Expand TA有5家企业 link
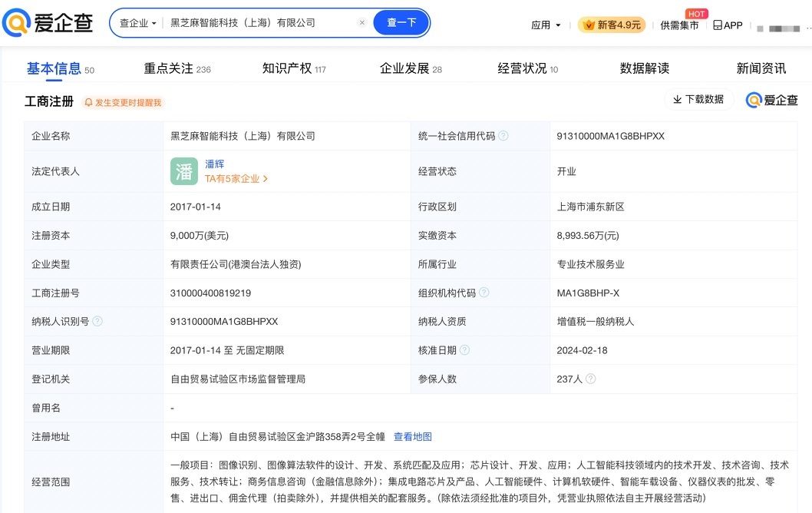Image resolution: width=812 pixels, height=513 pixels. click(236, 179)
